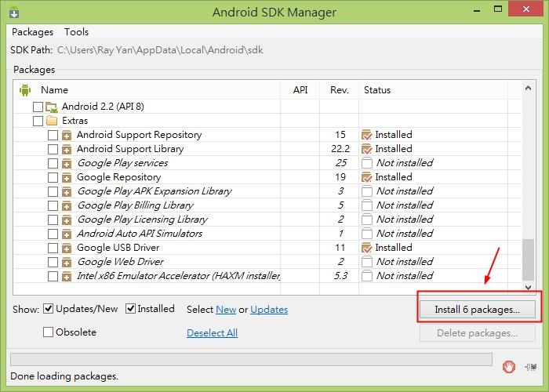This screenshot has height=392, width=549.
Task: Click Installed status icon for Google Repository
Action: coord(366,177)
